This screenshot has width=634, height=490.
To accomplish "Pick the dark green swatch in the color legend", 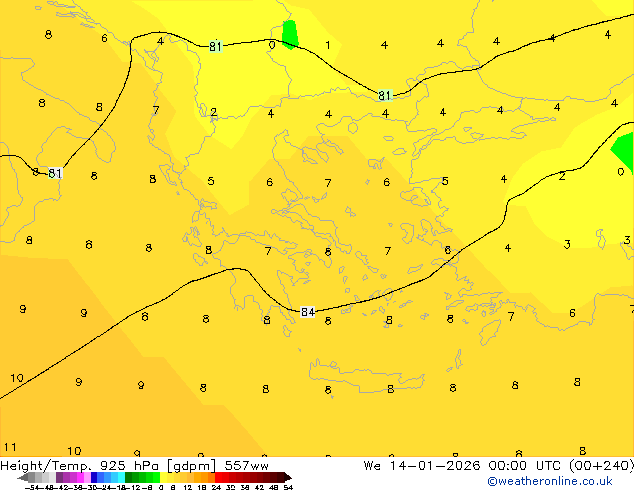I will [129, 477].
